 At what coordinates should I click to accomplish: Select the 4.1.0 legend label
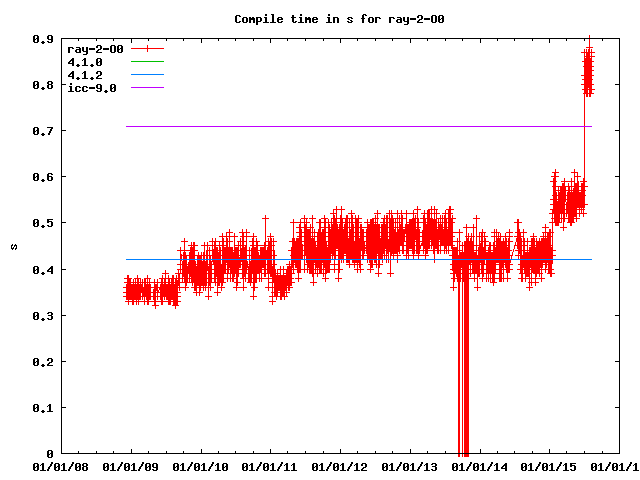(x=83, y=62)
